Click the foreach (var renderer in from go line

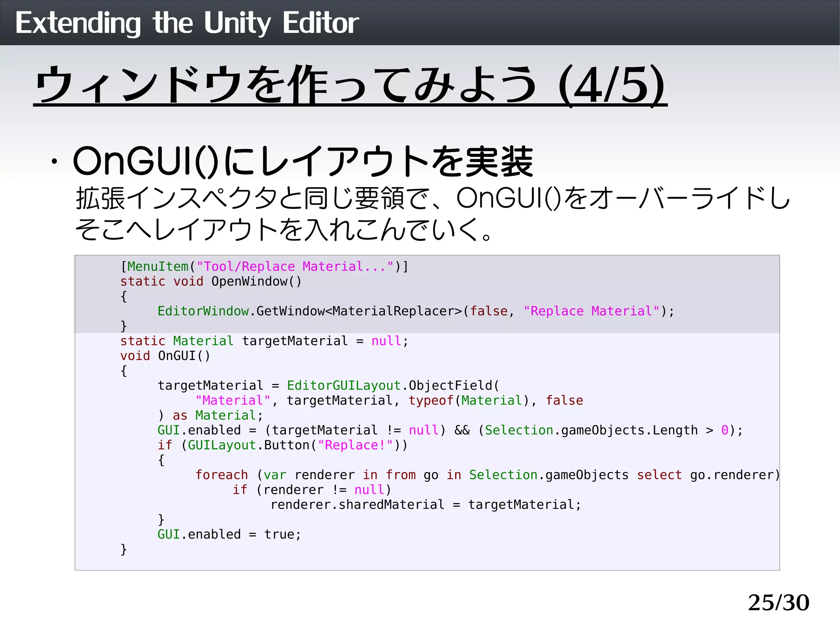[487, 475]
